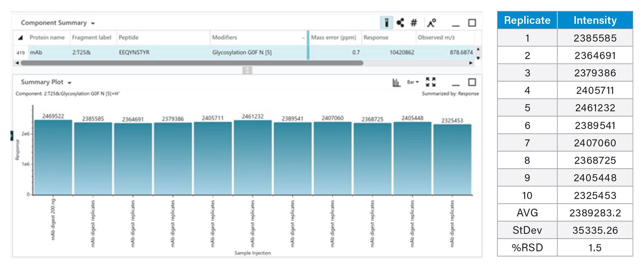Screen dimensions: 644x269
Task: Click the vertical scroll up arrow in table
Action: pos(478,49)
